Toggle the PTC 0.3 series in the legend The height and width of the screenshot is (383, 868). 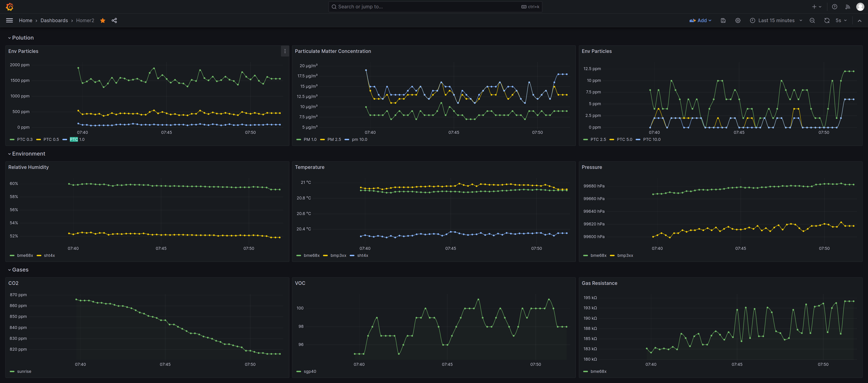pos(25,139)
